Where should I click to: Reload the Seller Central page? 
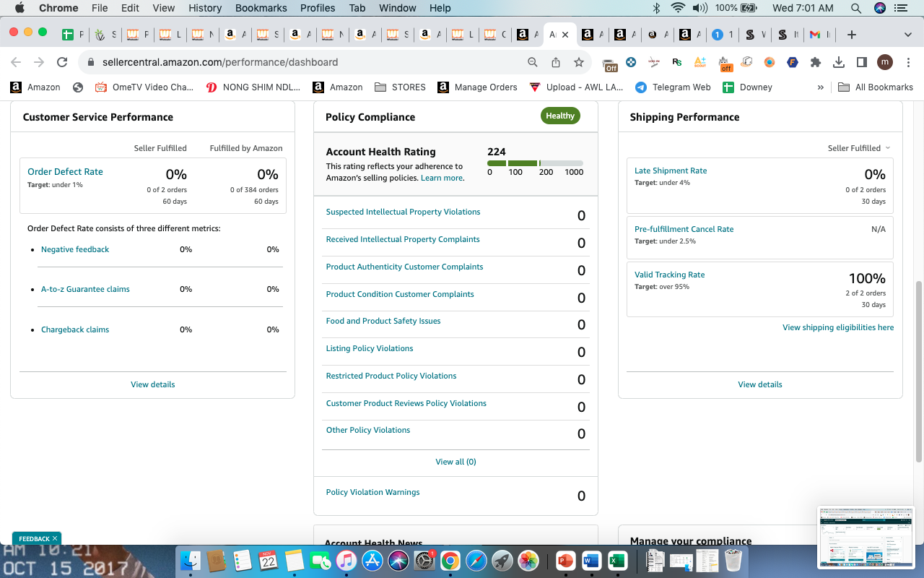point(62,62)
